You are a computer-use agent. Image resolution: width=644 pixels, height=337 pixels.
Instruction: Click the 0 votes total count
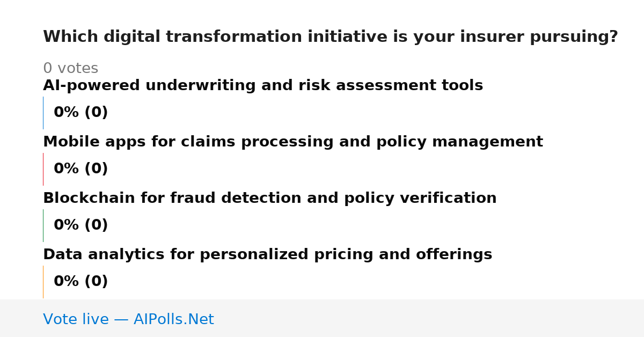pyautogui.click(x=70, y=69)
